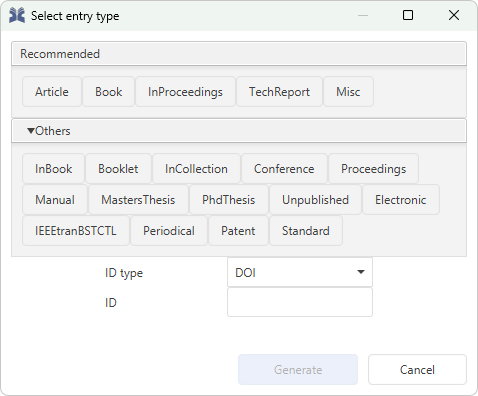The image size is (478, 396).
Task: Select the Unpublished entry type
Action: (x=315, y=200)
